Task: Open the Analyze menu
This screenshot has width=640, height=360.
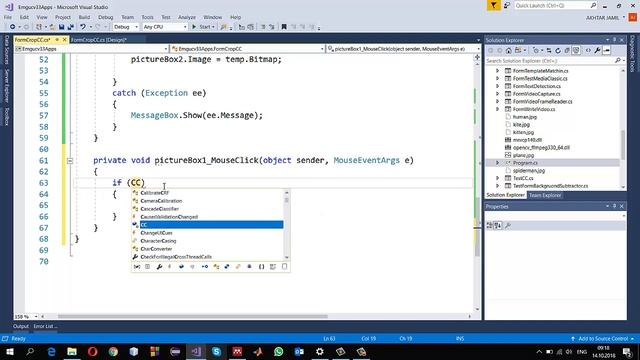Action: click(x=187, y=17)
